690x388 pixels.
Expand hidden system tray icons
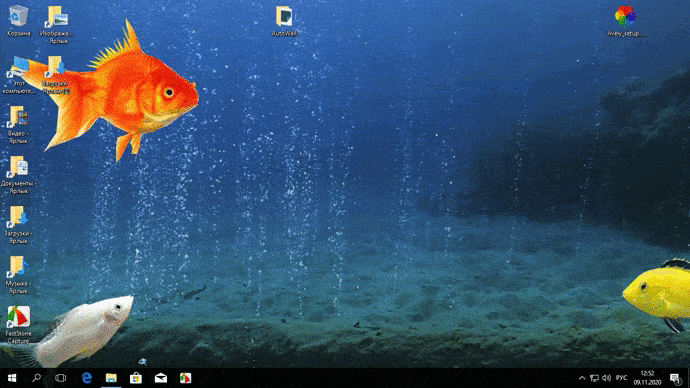pyautogui.click(x=582, y=378)
